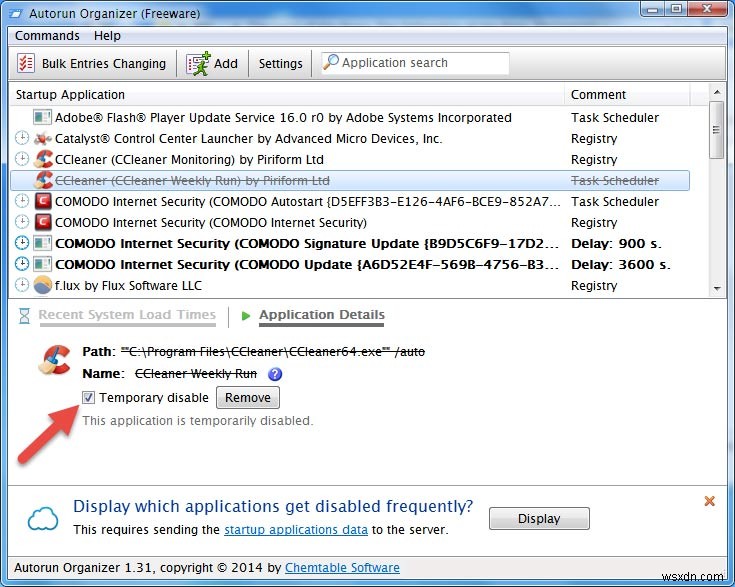Open Settings from the toolbar
The image size is (735, 587).
pyautogui.click(x=280, y=63)
